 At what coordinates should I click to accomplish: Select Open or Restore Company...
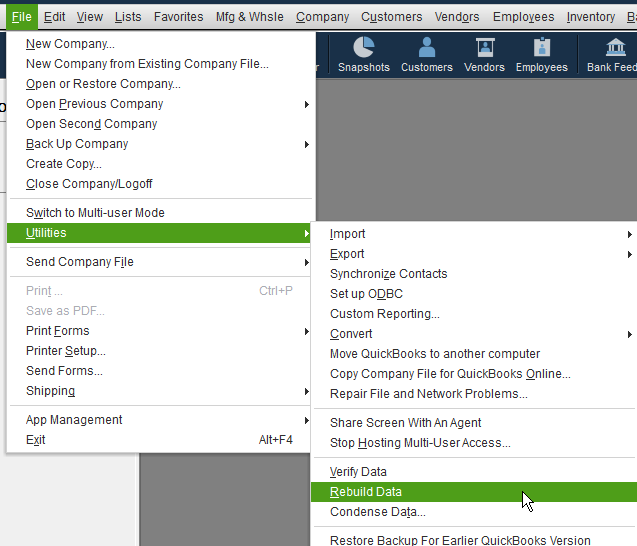(x=159, y=84)
